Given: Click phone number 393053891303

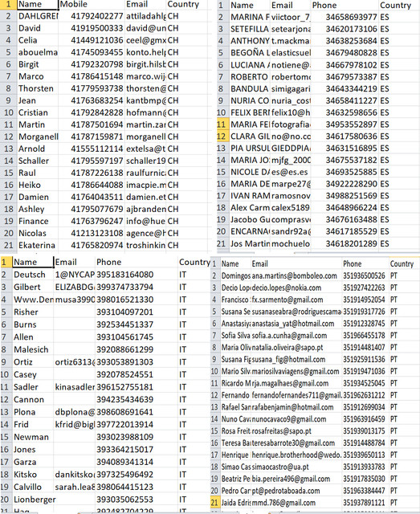Looking at the screenshot, I should coord(137,362).
